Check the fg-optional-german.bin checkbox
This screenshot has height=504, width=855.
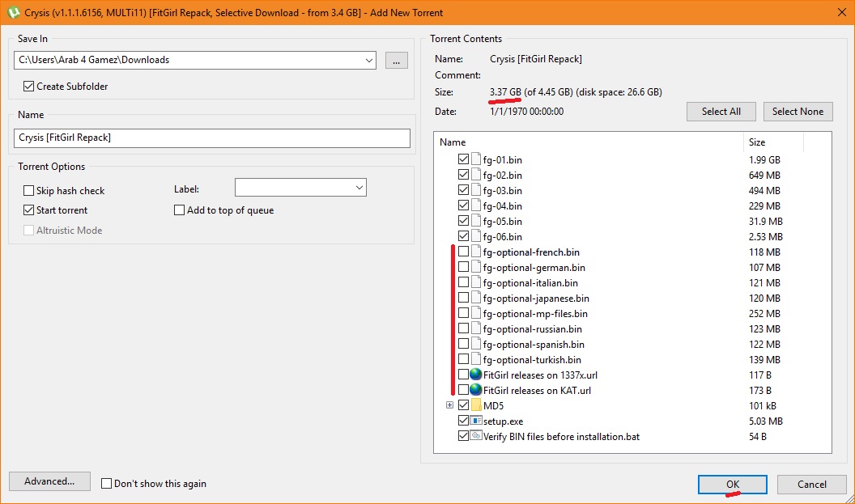point(463,267)
